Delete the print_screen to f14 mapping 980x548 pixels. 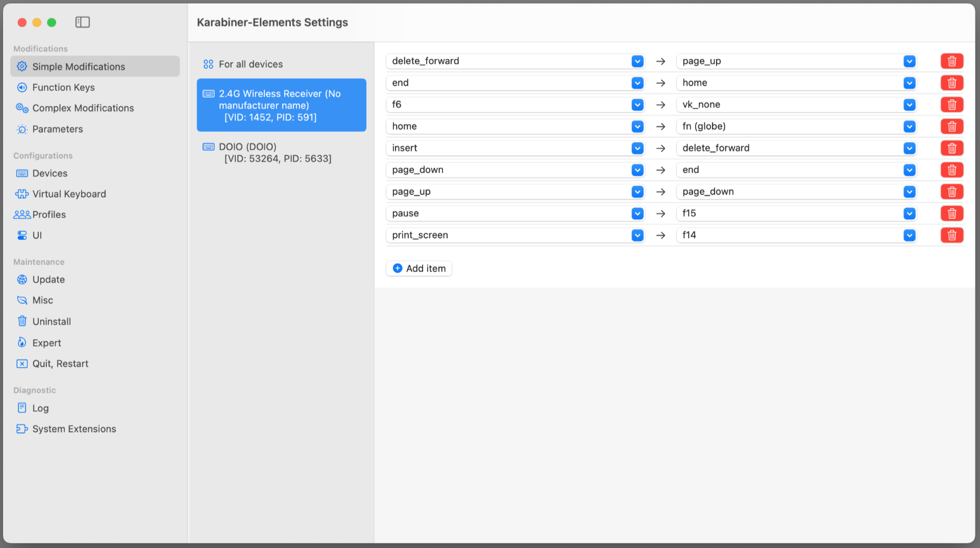pos(951,235)
